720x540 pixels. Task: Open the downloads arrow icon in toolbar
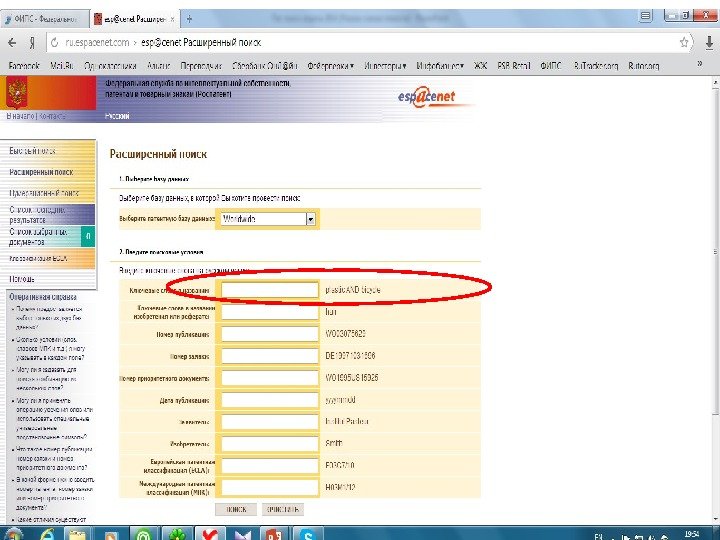709,43
